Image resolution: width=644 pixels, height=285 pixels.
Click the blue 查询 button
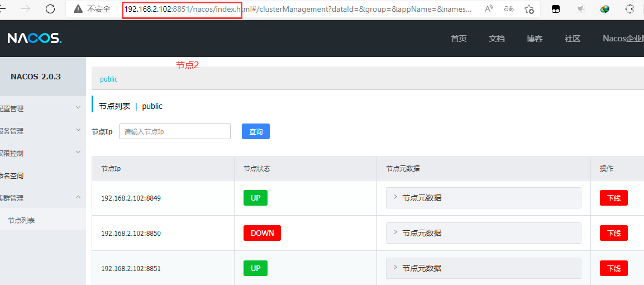(256, 131)
